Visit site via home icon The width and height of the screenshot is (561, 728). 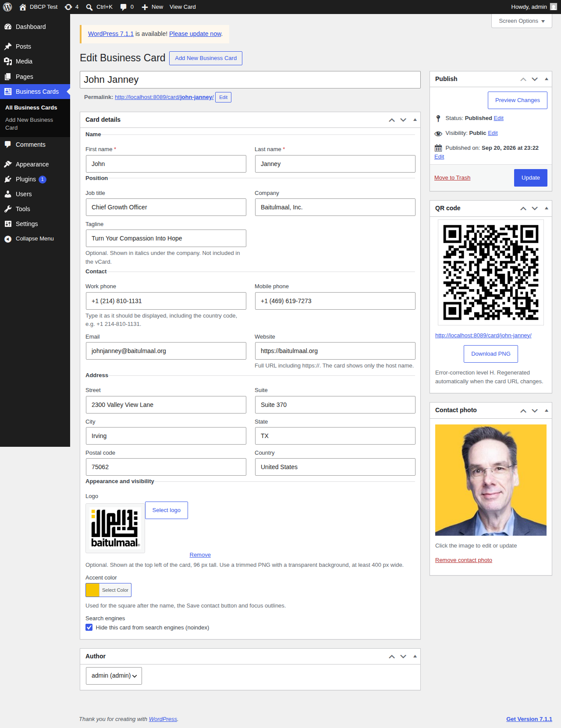[x=23, y=7]
